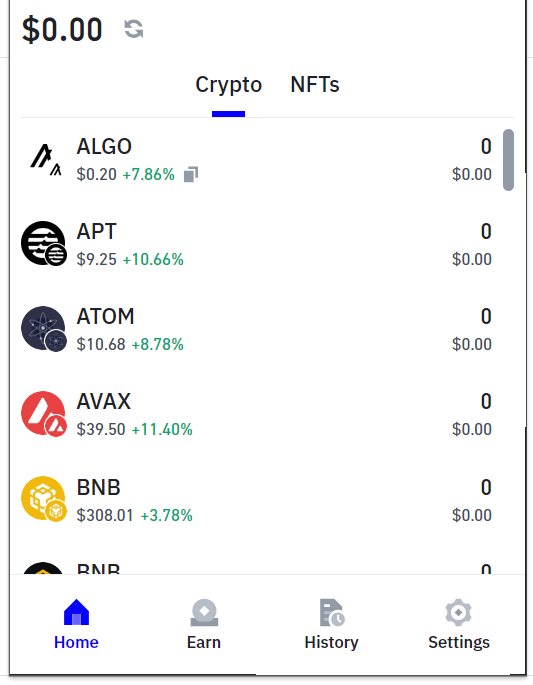The height and width of the screenshot is (685, 533).
Task: Go to the Home tab
Action: [76, 623]
